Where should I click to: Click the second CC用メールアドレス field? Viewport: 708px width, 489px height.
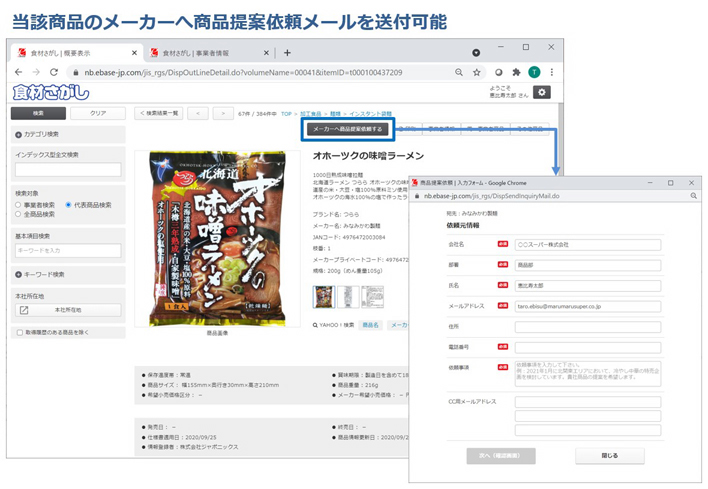point(588,416)
